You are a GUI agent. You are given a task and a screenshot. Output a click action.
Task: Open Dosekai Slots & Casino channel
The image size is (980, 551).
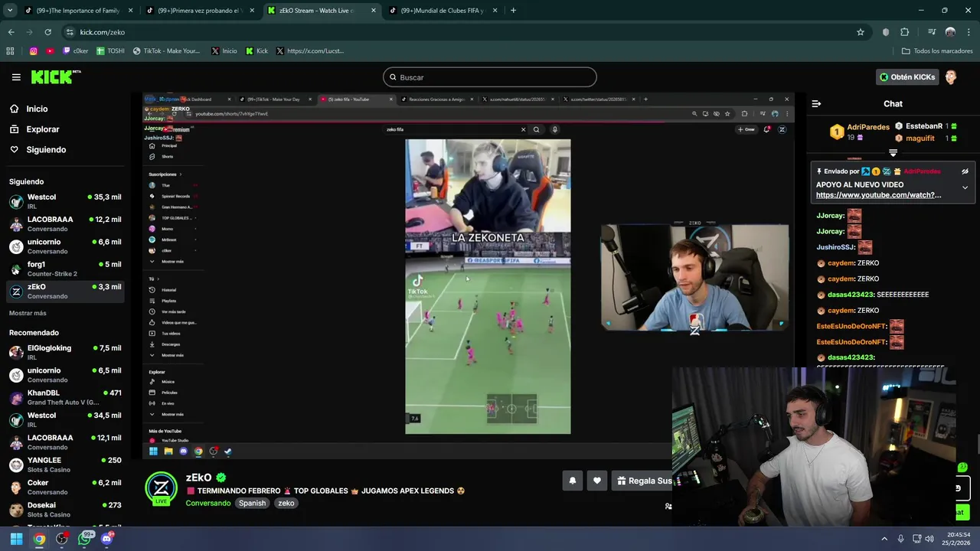click(x=65, y=510)
